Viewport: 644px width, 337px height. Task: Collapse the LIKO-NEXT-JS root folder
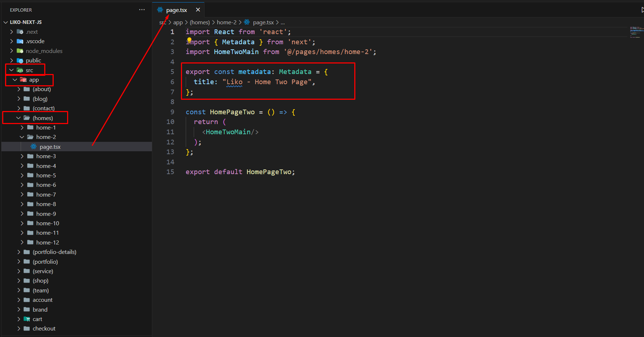[x=5, y=22]
